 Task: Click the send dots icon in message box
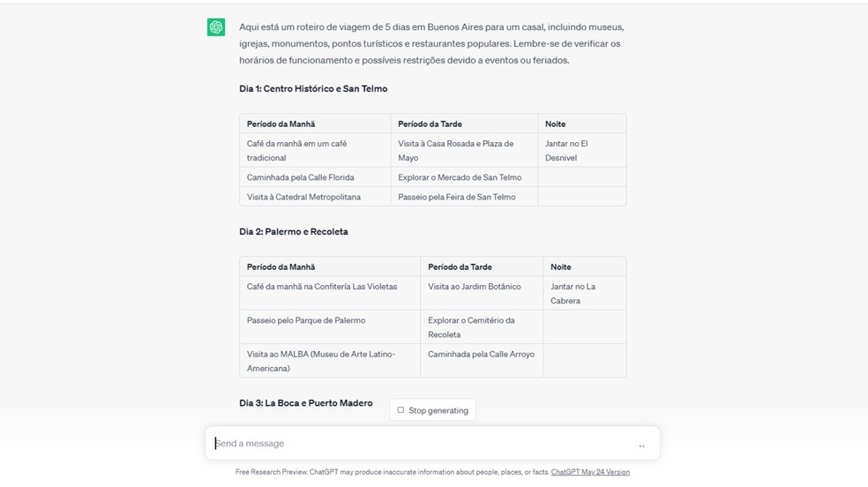(641, 446)
